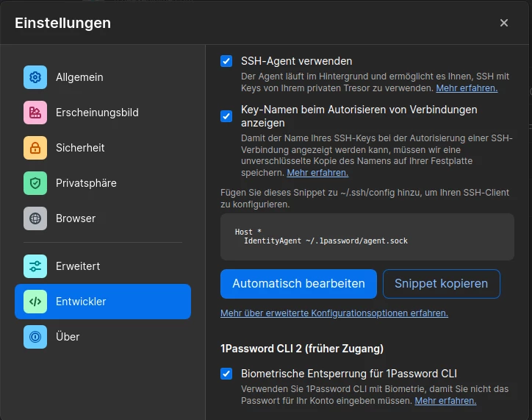The height and width of the screenshot is (420, 532).
Task: Click the Einstellungen dialog title
Action: pyautogui.click(x=62, y=23)
